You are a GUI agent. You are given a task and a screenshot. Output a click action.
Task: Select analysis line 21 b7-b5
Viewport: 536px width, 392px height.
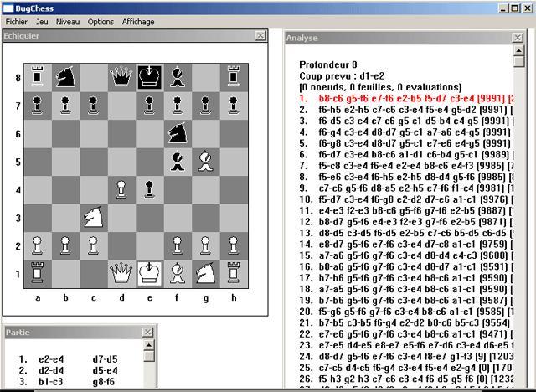(406, 322)
